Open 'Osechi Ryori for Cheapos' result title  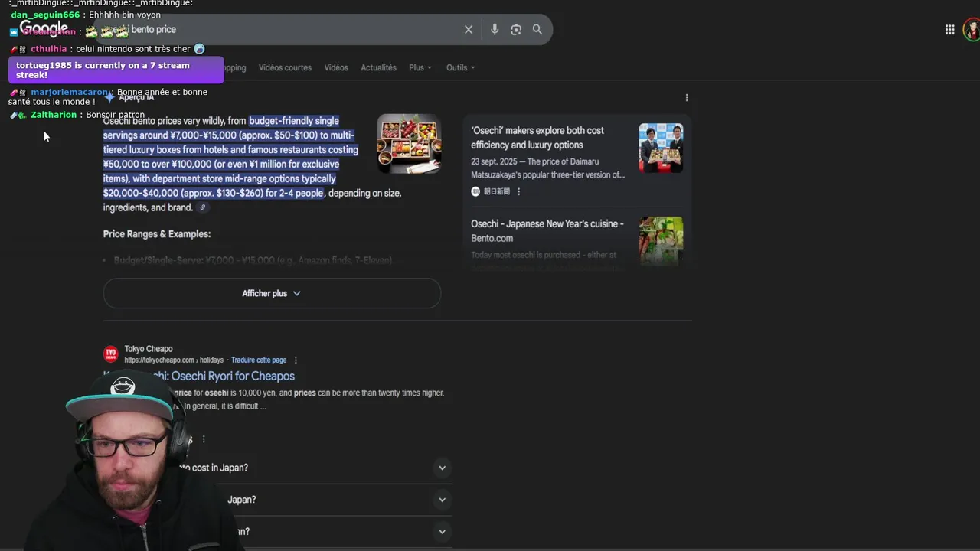point(199,376)
